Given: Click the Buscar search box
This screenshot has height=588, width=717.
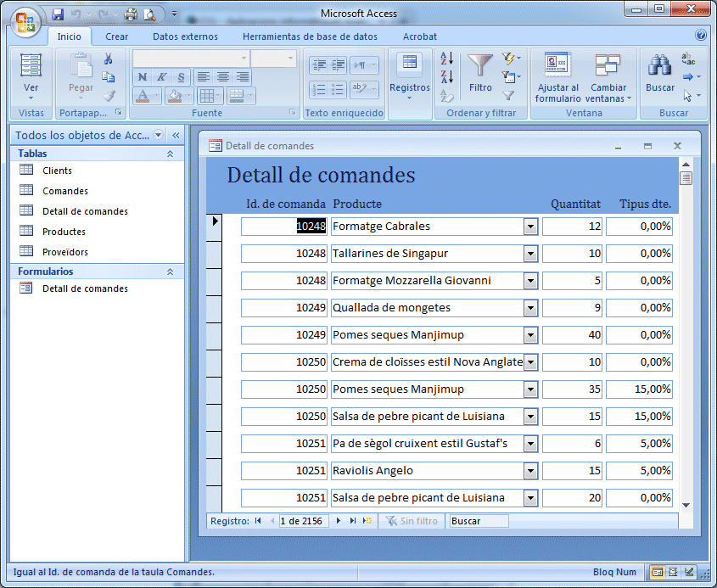Looking at the screenshot, I should 479,521.
